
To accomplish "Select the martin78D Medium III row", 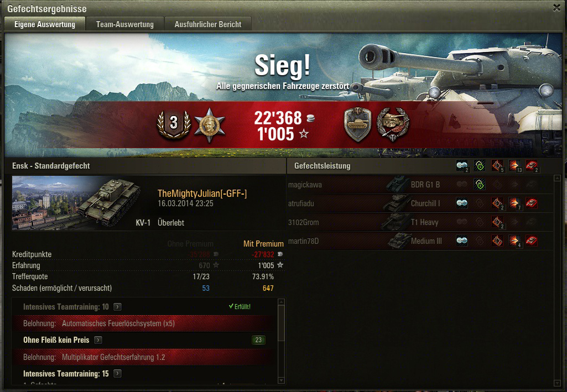I will [x=420, y=241].
